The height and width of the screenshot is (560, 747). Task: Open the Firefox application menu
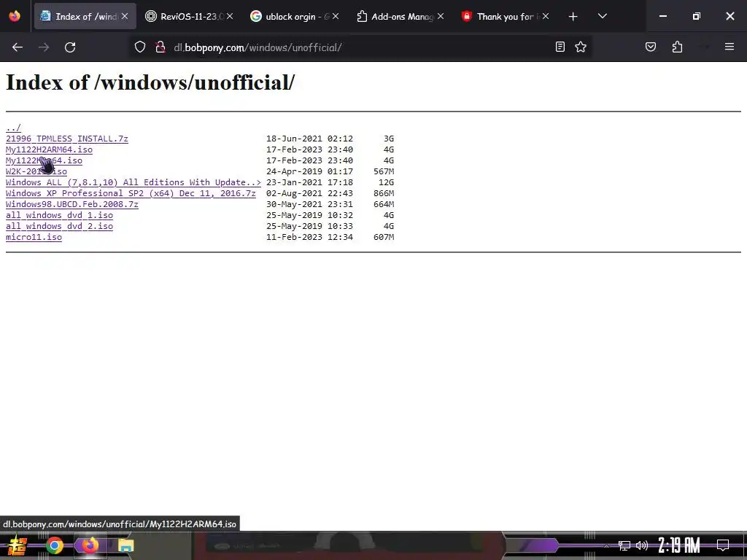(x=729, y=47)
